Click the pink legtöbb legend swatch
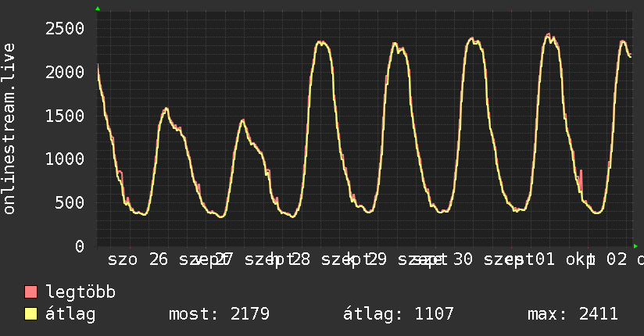 click(30, 291)
